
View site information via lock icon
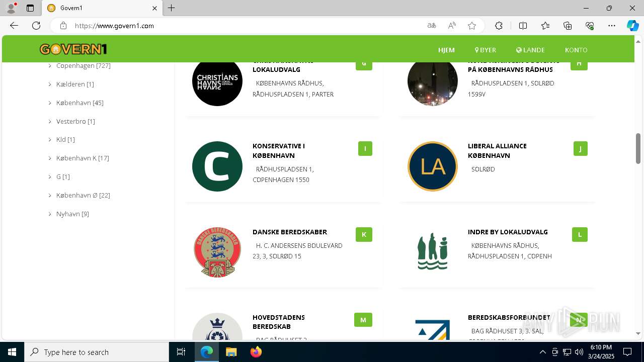[x=63, y=26]
